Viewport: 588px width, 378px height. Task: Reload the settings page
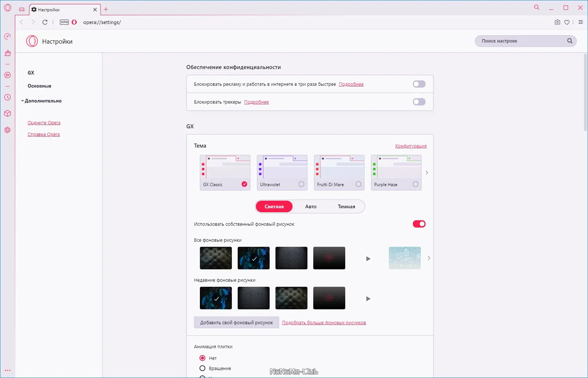coord(45,22)
